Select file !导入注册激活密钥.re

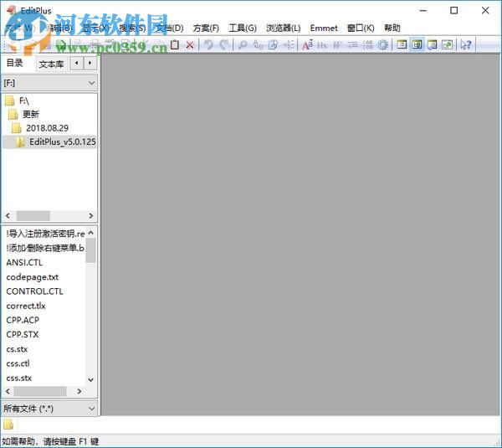point(45,234)
